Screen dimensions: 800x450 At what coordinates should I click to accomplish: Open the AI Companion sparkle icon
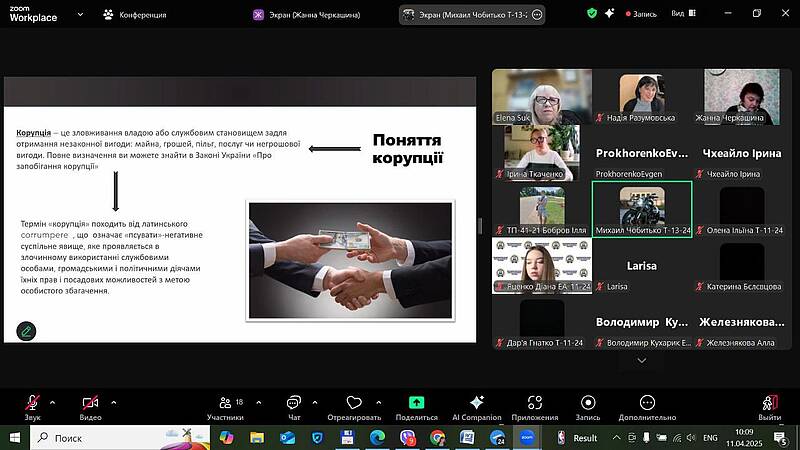476,402
